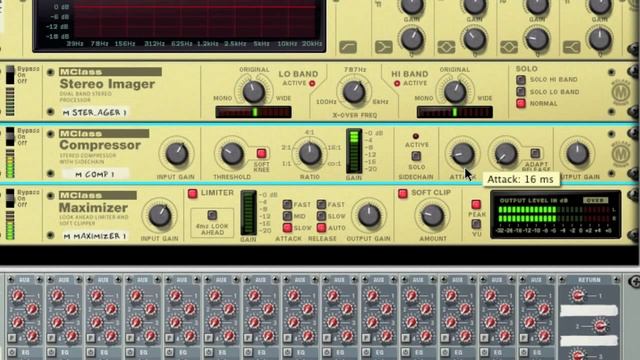The width and height of the screenshot is (640, 360).
Task: Click the LO BAND width knob
Action: coord(253,91)
